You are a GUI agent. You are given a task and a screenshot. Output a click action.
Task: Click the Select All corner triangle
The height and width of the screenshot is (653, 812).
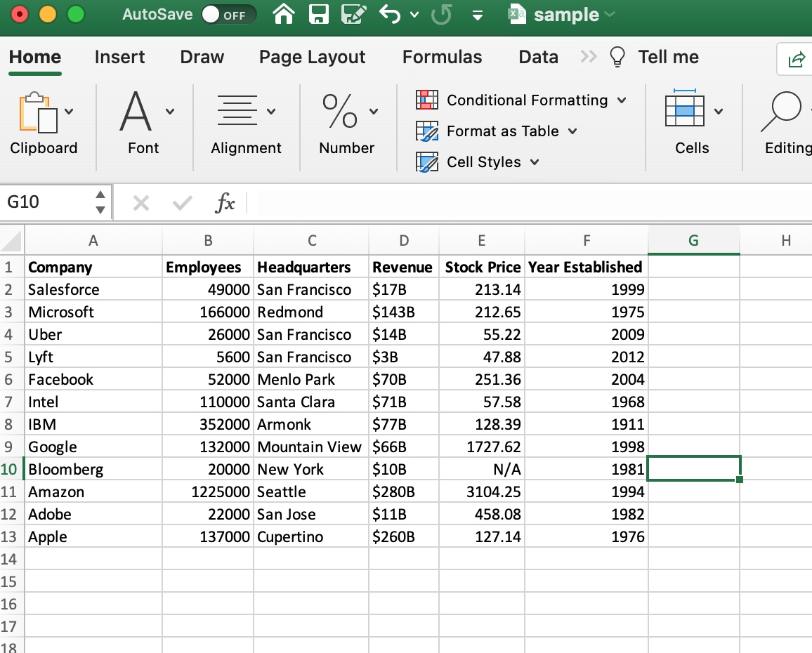[x=12, y=241]
